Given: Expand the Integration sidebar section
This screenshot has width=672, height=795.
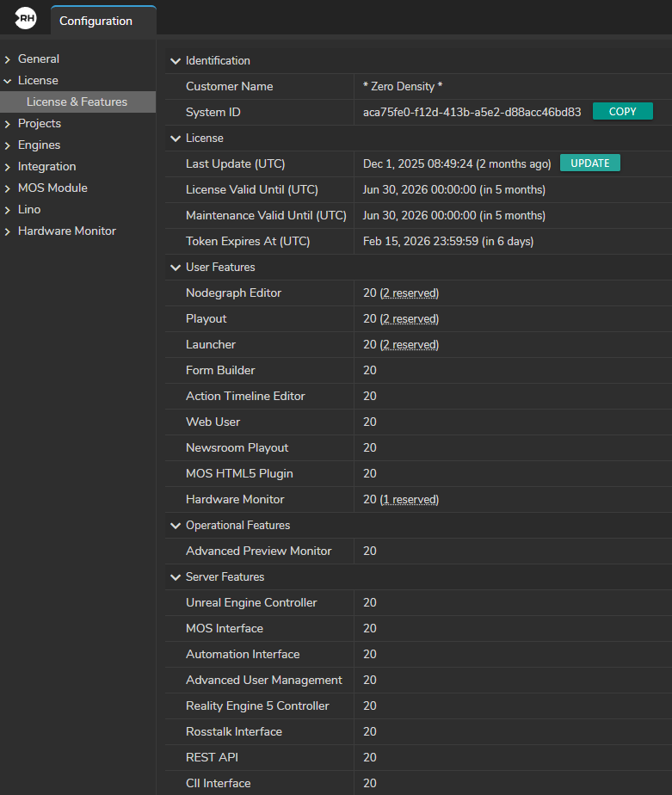Looking at the screenshot, I should click(x=8, y=167).
